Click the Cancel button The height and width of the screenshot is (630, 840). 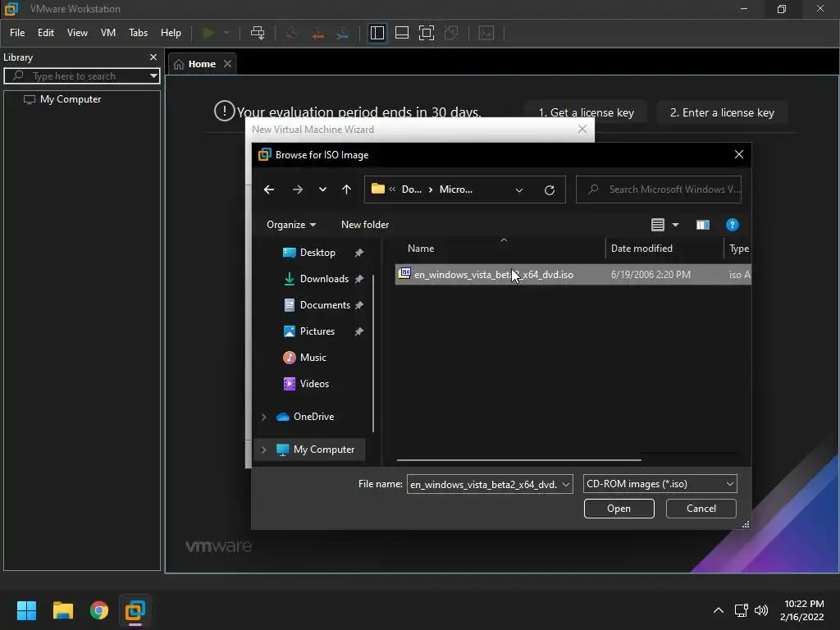[x=701, y=509]
